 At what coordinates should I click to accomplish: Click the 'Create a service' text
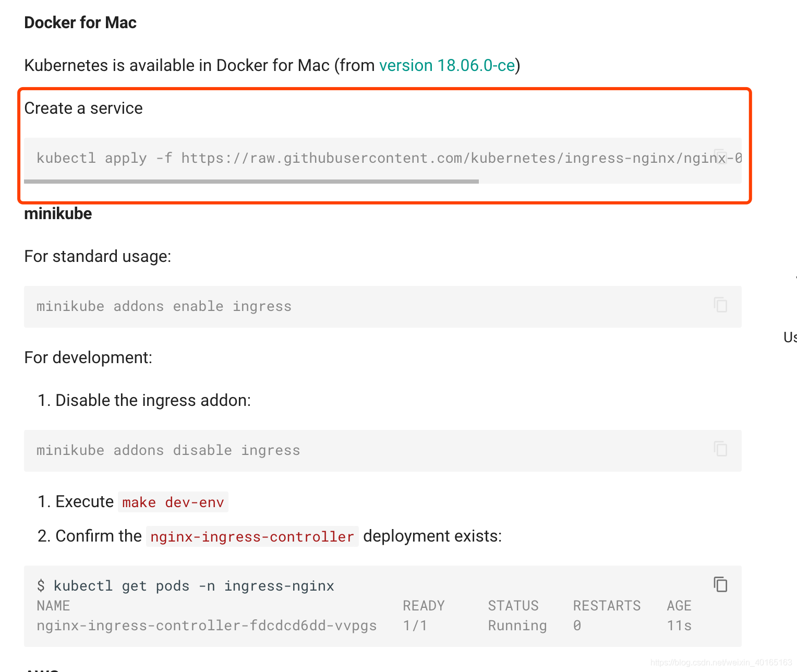(x=83, y=108)
